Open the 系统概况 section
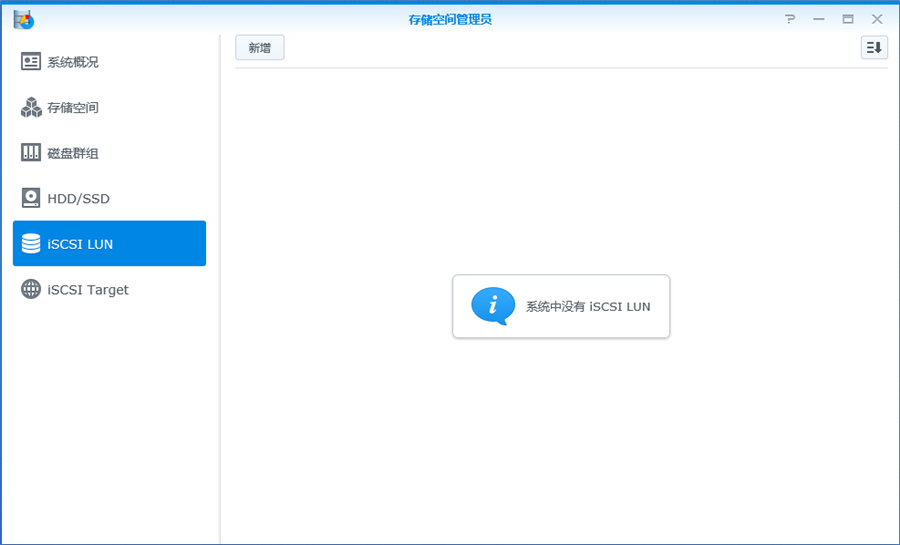This screenshot has width=900, height=545. pos(73,62)
